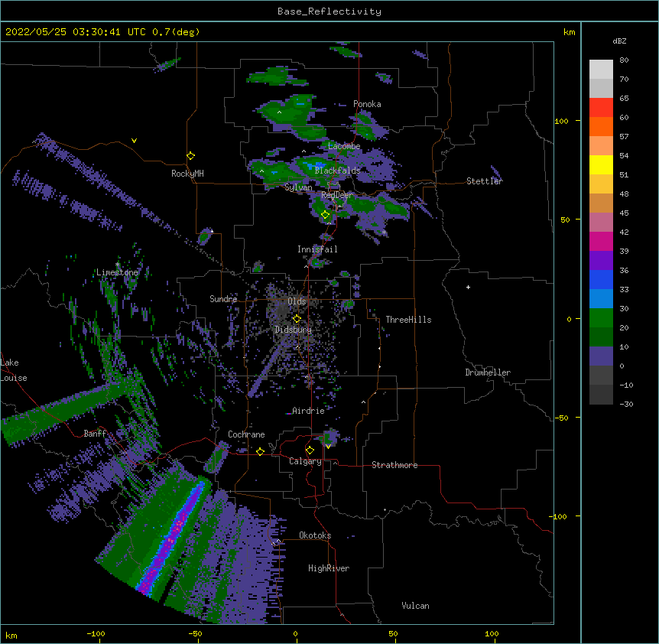Click the 51 dBZ yellow legend swatch
The image size is (659, 644).
601,164
